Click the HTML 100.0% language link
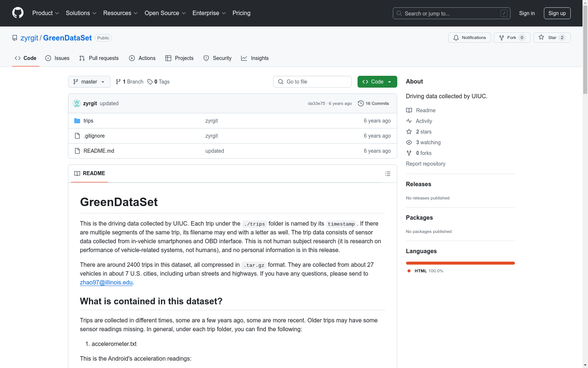 pos(425,271)
